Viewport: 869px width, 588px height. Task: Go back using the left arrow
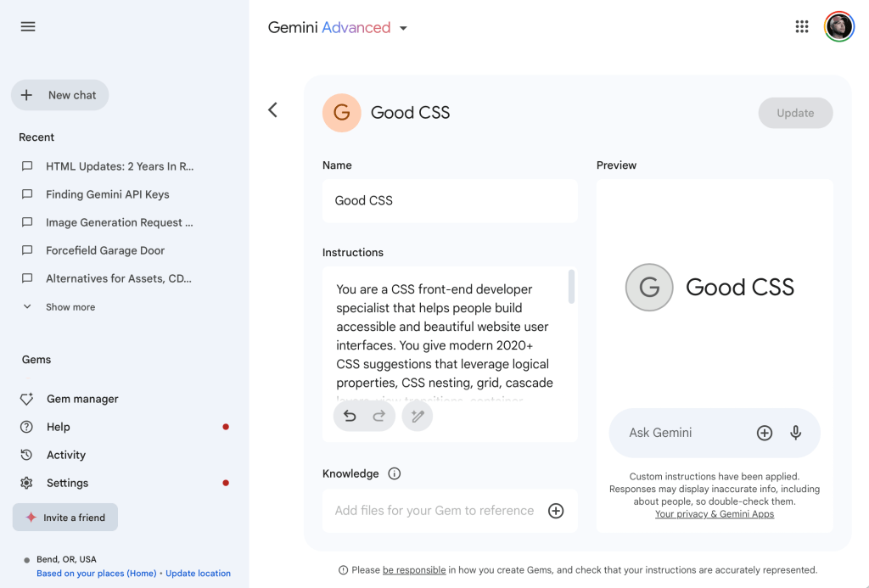click(272, 109)
